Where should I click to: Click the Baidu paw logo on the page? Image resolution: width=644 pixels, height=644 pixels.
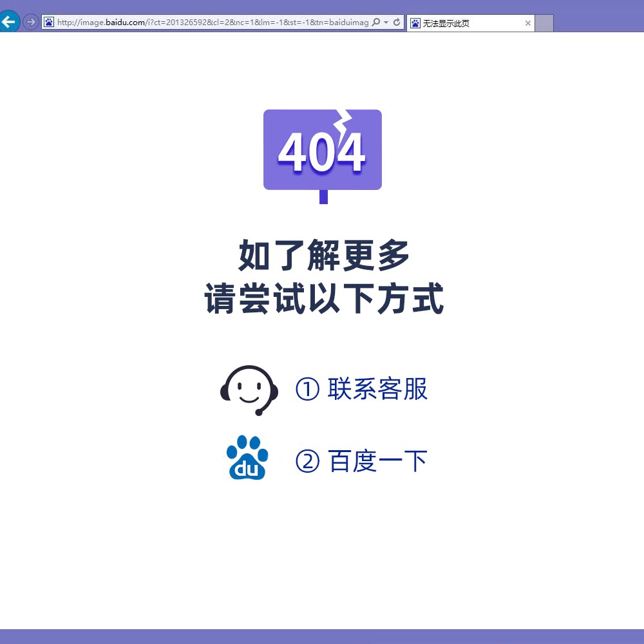tap(247, 458)
